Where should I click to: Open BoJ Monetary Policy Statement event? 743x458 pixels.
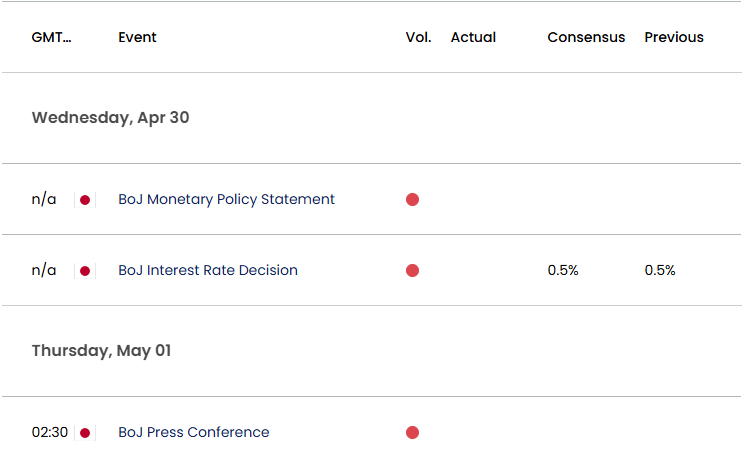pyautogui.click(x=227, y=199)
